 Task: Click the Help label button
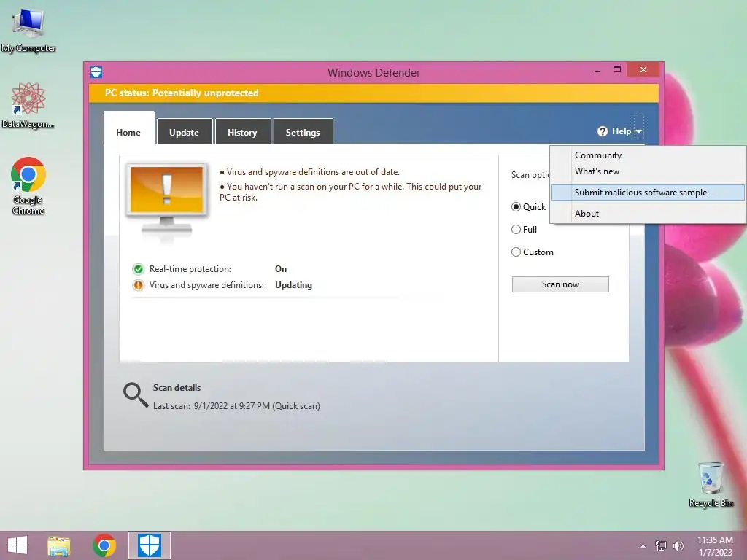coord(622,131)
